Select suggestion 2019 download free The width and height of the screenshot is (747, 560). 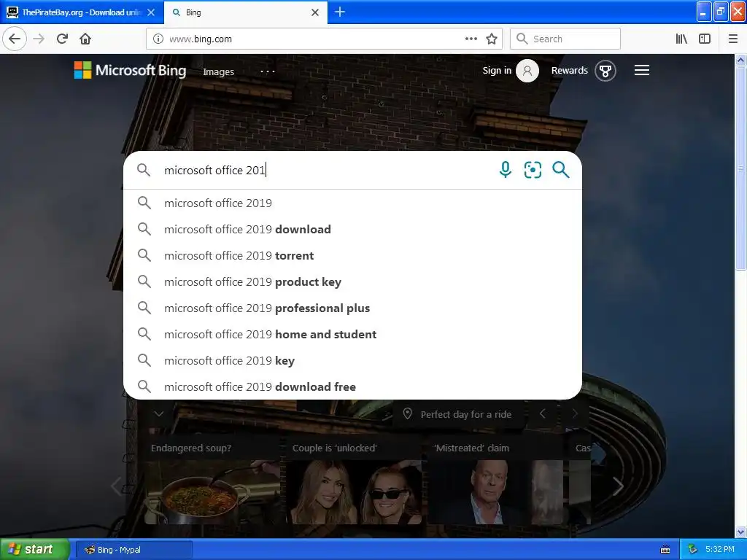[x=352, y=386]
